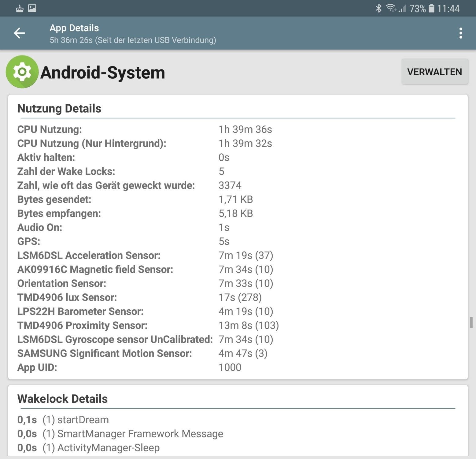Tap the mobile signal strength icon
The image size is (476, 459).
coord(403,8)
